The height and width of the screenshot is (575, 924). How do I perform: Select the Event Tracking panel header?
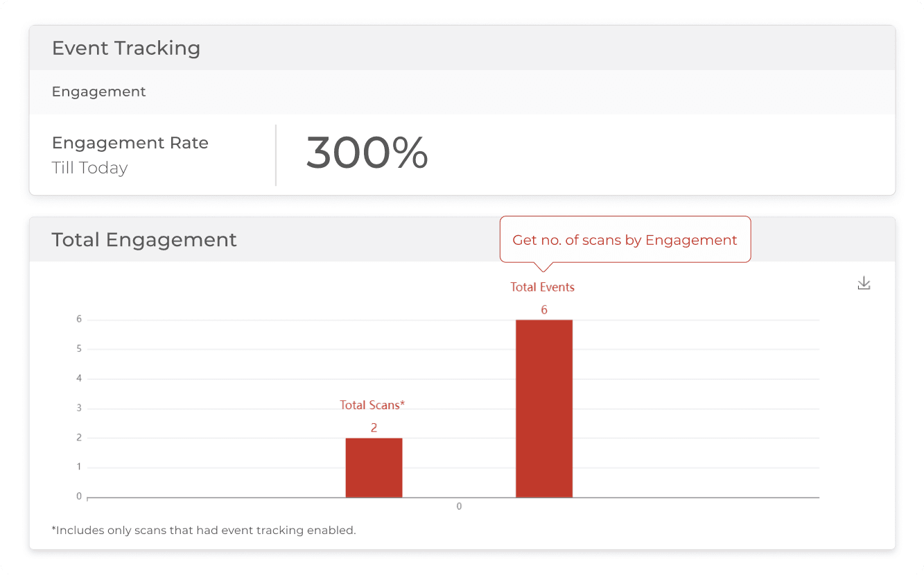click(x=126, y=48)
